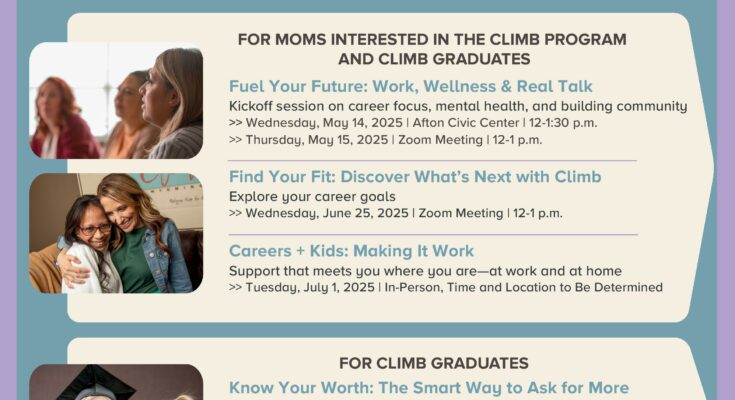Click the "AND CLIMB GRADUATES" heading line
The image size is (735, 400).
[432, 59]
